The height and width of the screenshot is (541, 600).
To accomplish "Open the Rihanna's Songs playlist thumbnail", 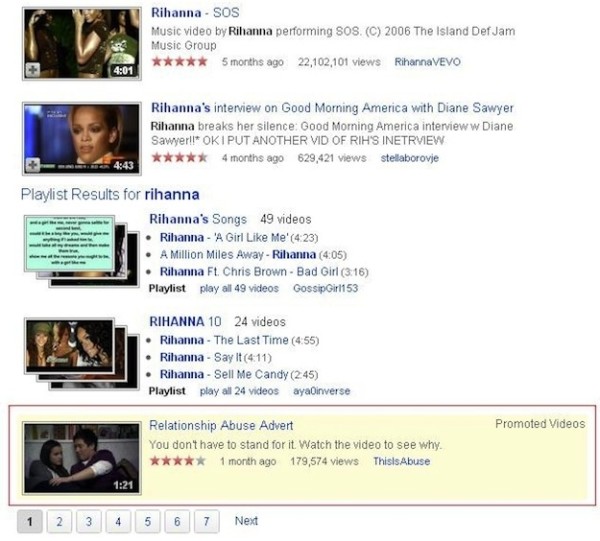I will point(81,251).
